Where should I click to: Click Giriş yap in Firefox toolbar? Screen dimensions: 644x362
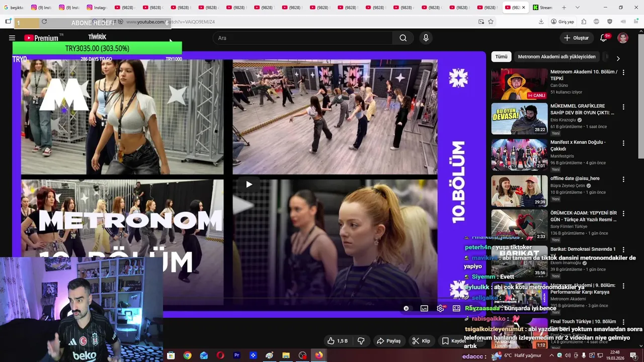(x=562, y=22)
